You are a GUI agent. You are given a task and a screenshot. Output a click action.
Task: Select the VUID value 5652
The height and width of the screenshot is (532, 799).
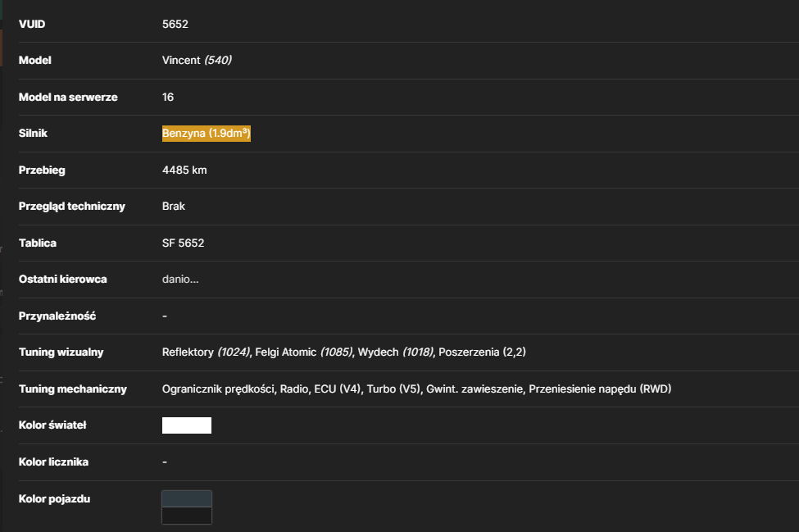[x=175, y=24]
